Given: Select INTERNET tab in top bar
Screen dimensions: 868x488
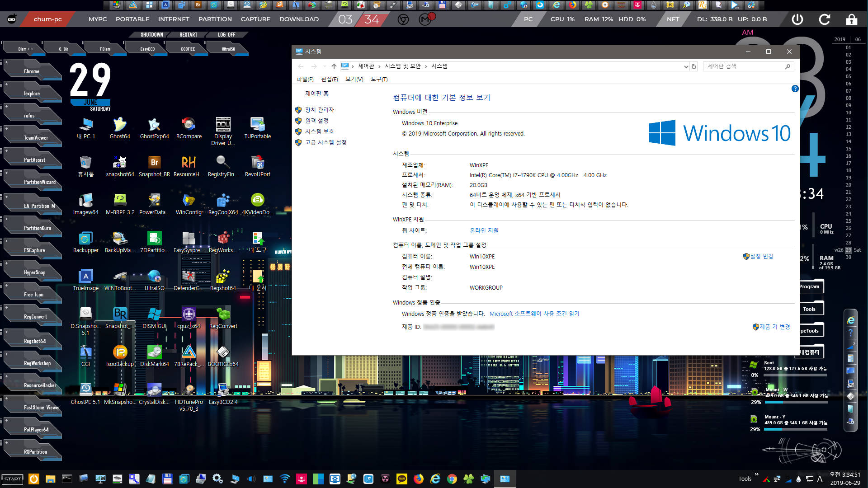Looking at the screenshot, I should click(174, 19).
